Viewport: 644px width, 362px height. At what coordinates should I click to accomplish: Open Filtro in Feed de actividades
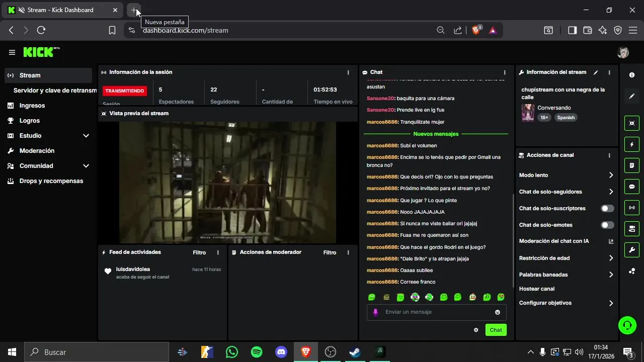click(x=199, y=252)
